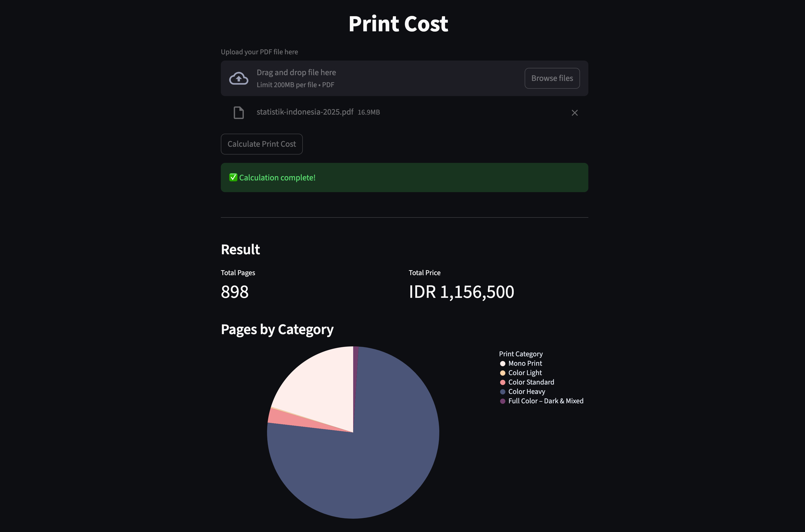805x532 pixels.
Task: Click the Browse files button
Action: click(x=552, y=78)
